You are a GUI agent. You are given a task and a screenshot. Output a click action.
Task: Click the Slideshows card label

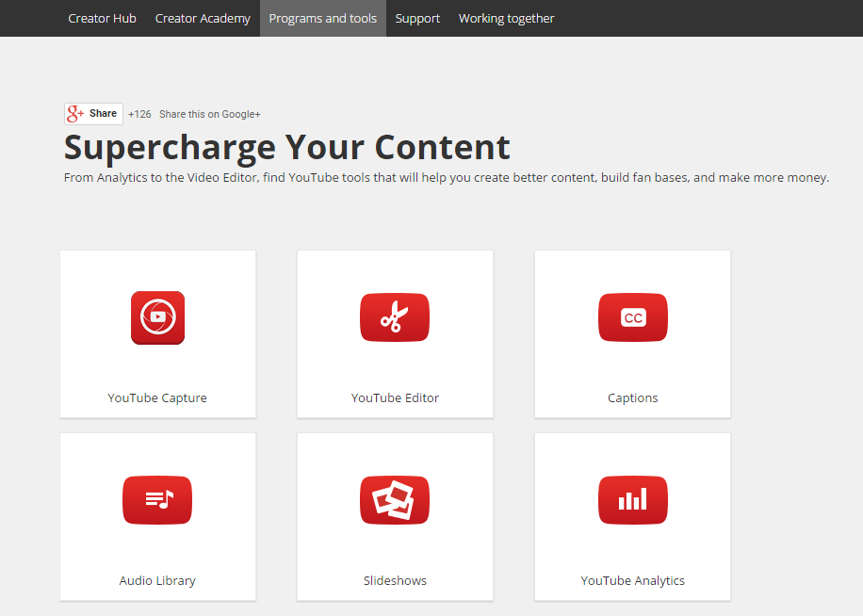pyautogui.click(x=395, y=580)
